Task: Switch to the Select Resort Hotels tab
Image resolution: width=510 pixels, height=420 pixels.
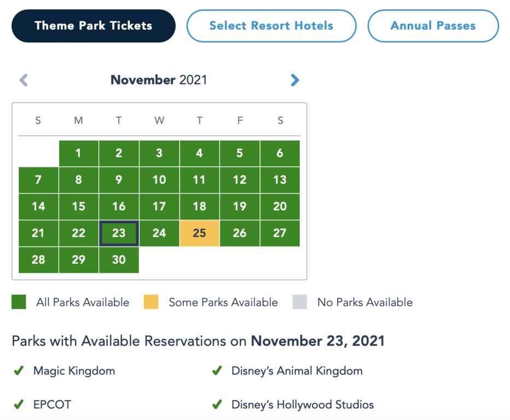Action: tap(271, 26)
